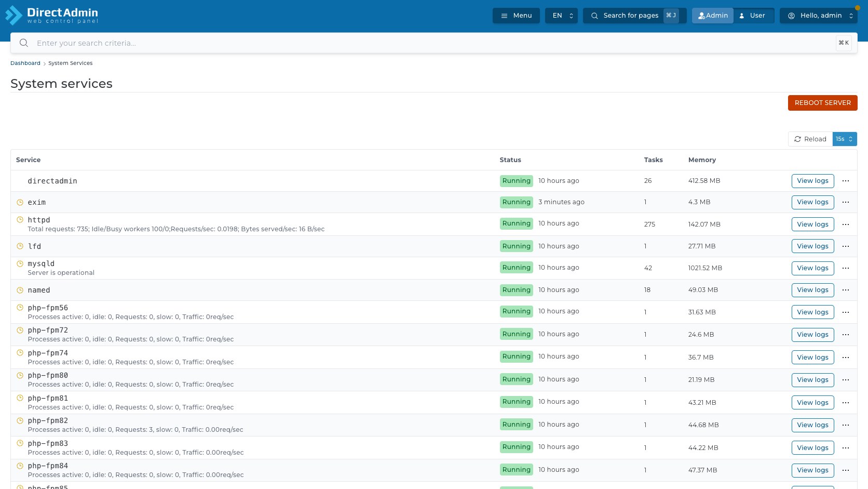Go to Dashboard breadcrumb

[25, 63]
